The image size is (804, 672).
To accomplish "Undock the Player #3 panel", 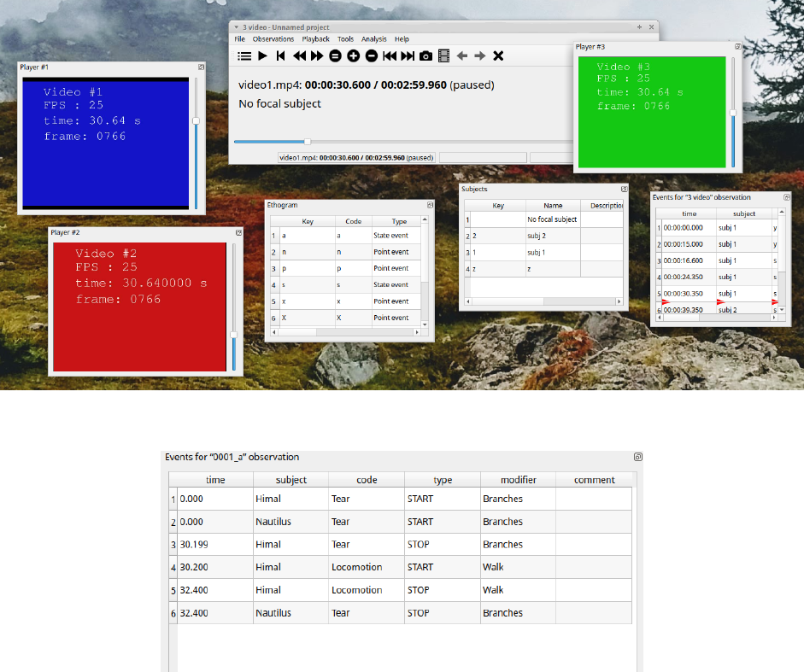I will click(737, 47).
